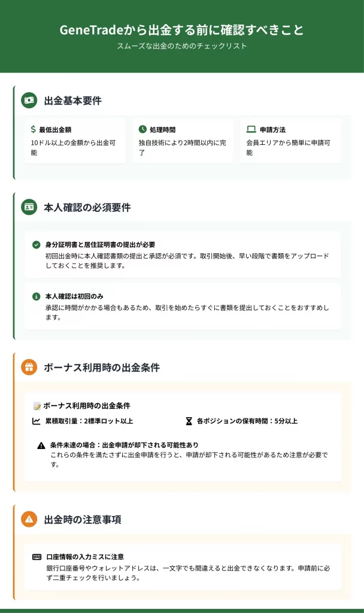Click the hourglass icon beside 各ポジションの保有時間
364x613 pixels.
point(189,421)
